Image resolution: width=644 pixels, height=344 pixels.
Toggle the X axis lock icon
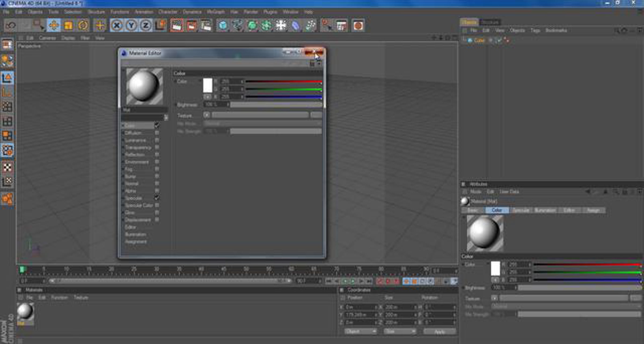coord(116,26)
